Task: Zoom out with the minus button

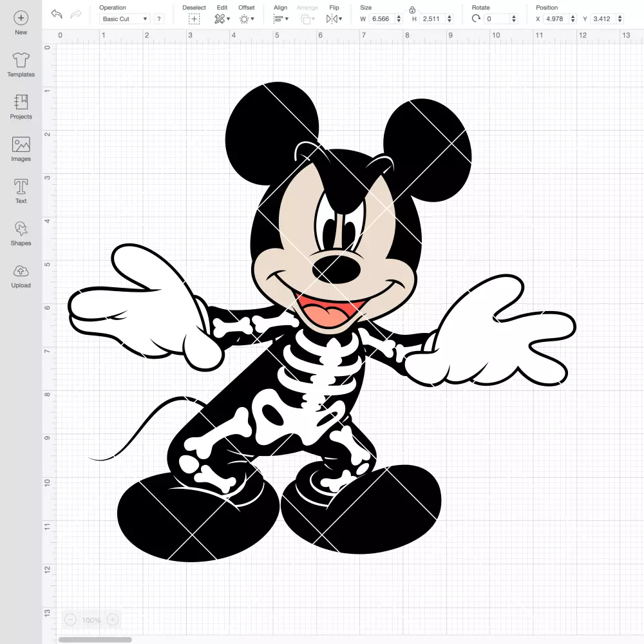Action: [70, 620]
